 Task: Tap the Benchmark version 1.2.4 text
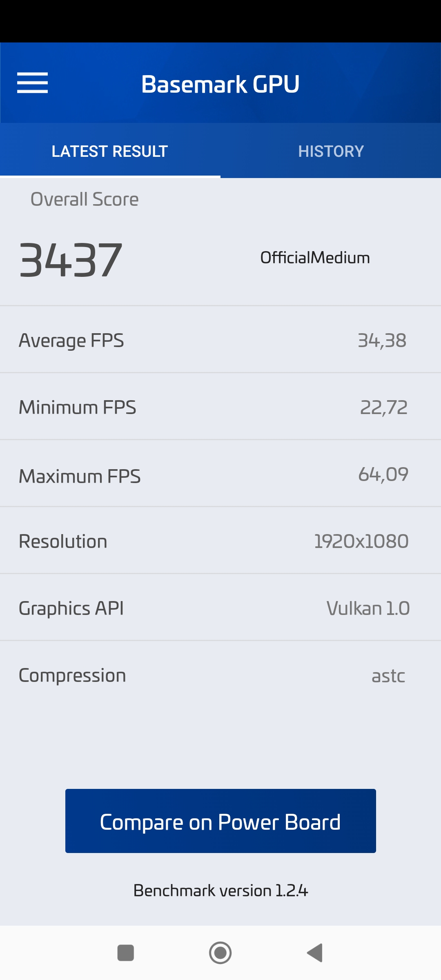(x=220, y=891)
